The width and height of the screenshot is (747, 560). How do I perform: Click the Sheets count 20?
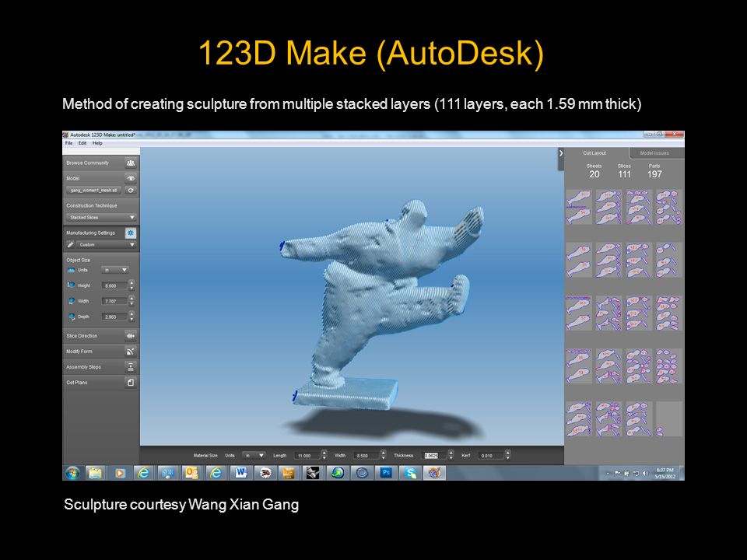point(594,174)
